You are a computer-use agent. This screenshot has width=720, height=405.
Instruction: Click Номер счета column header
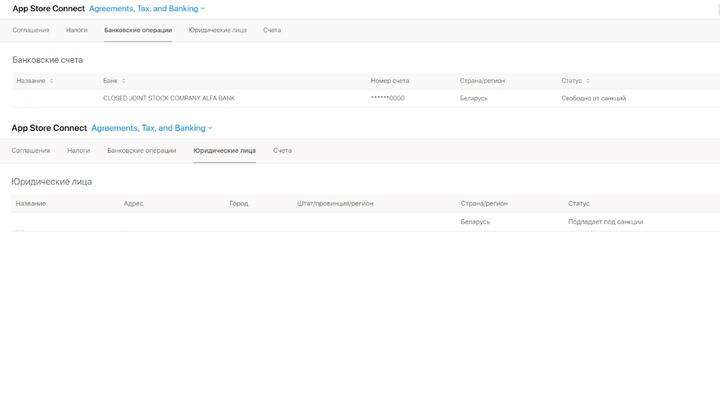pyautogui.click(x=389, y=81)
